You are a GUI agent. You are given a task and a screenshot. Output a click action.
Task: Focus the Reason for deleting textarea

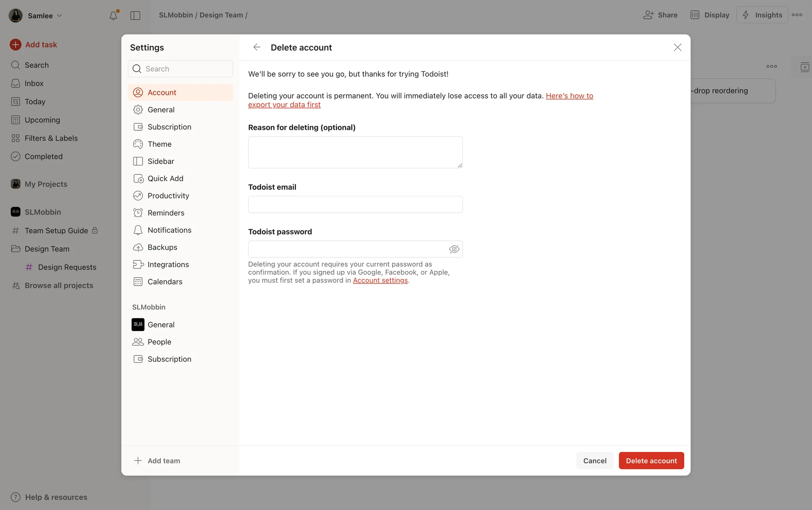pyautogui.click(x=355, y=152)
